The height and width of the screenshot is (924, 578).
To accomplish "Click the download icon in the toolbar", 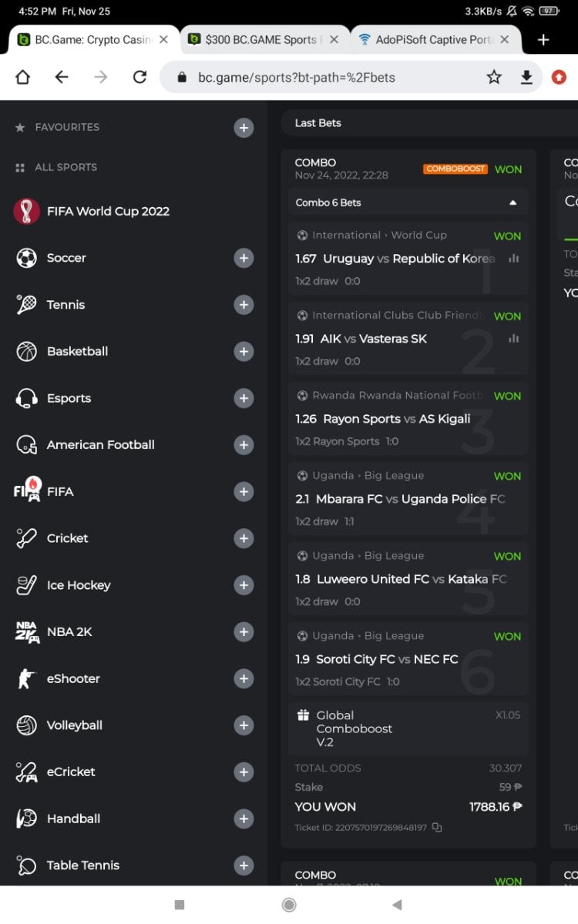I will point(527,77).
